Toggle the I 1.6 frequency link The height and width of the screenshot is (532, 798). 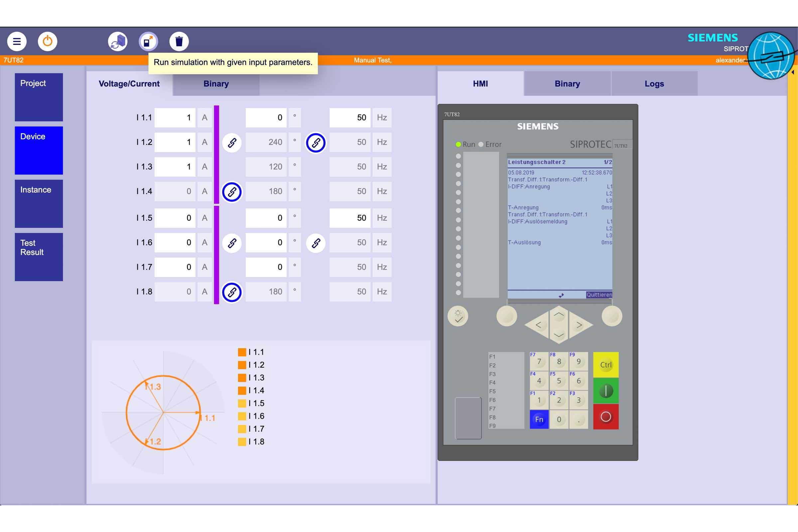[316, 243]
